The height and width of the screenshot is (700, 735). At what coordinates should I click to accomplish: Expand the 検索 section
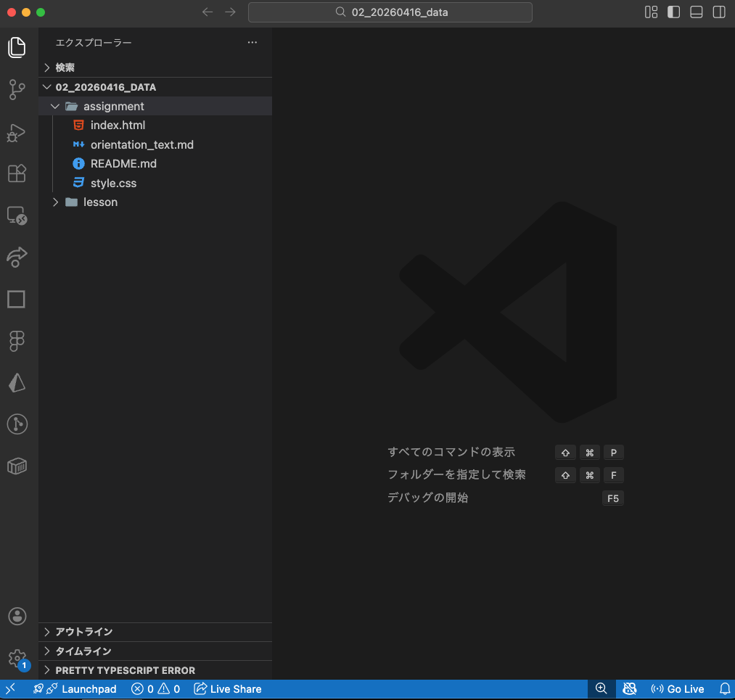tap(155, 67)
